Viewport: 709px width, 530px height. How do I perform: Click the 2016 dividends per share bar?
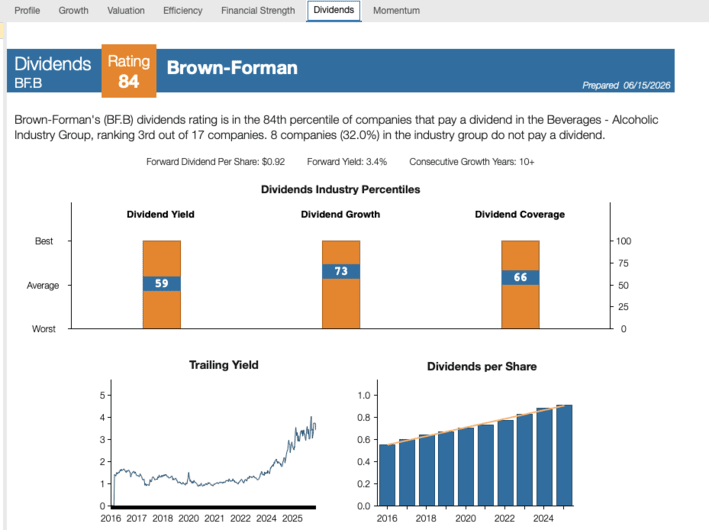pos(387,475)
